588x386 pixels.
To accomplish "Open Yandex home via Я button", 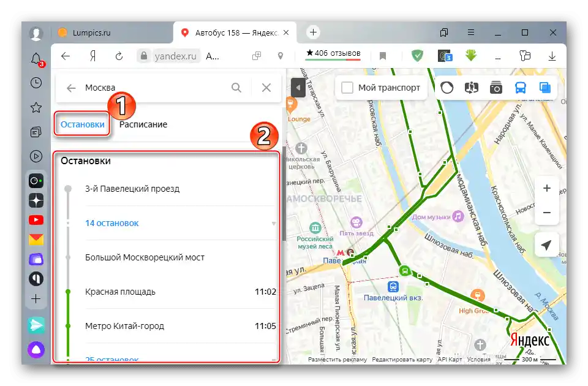I will (93, 56).
